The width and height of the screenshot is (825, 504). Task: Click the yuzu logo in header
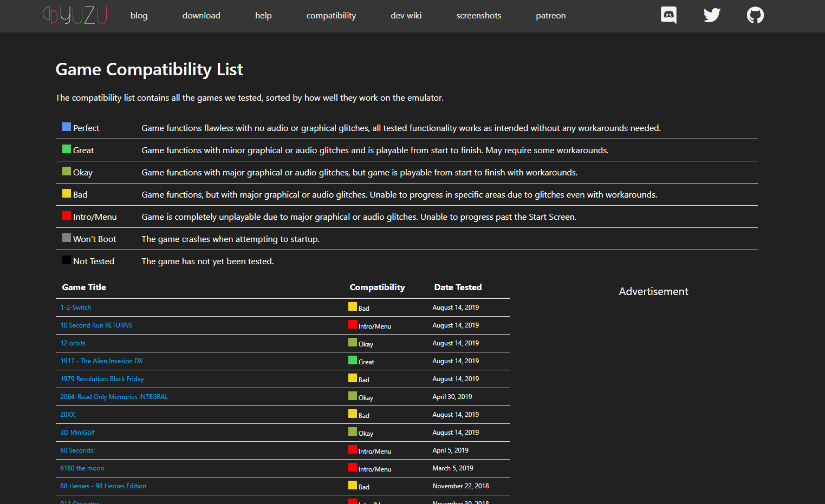click(x=75, y=15)
